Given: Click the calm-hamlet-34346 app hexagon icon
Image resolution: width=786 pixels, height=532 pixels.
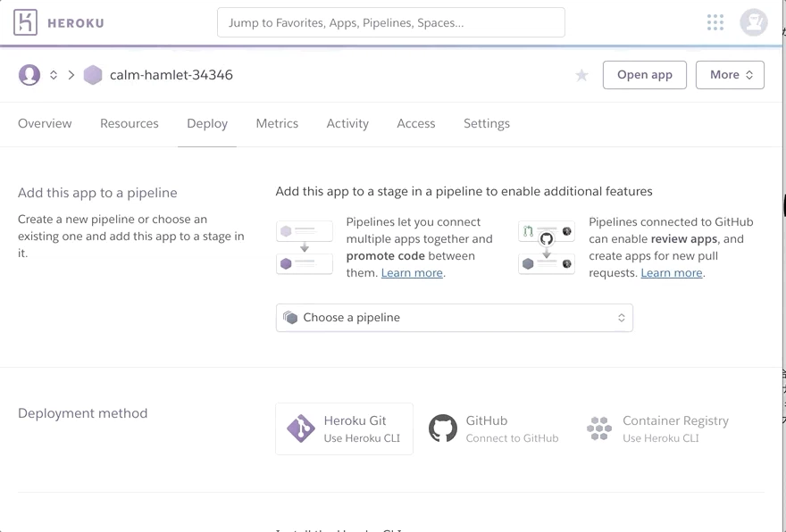Looking at the screenshot, I should coord(93,75).
